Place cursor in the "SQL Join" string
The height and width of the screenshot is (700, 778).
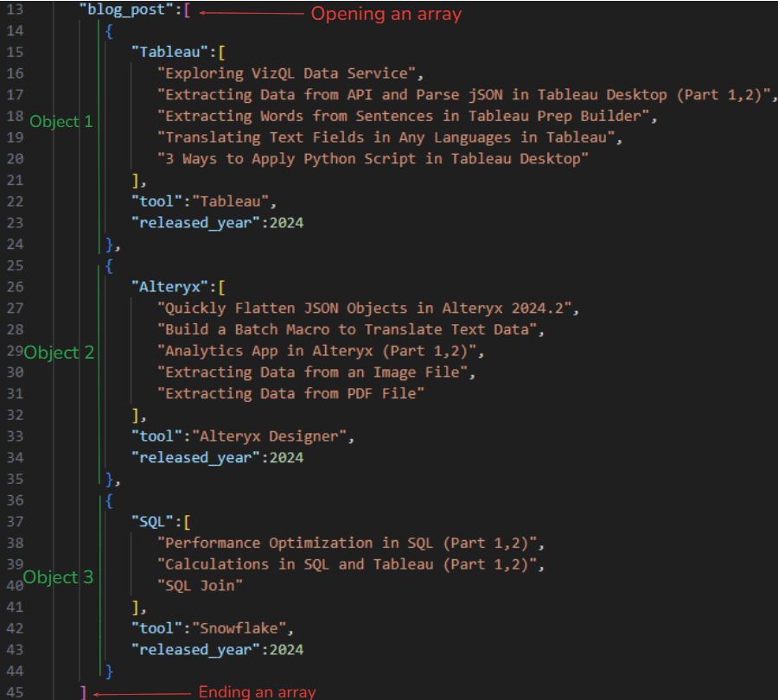200,585
